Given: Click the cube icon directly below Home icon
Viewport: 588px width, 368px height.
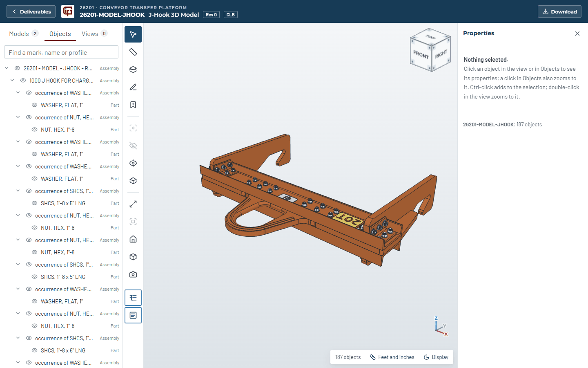Looking at the screenshot, I should 133,257.
